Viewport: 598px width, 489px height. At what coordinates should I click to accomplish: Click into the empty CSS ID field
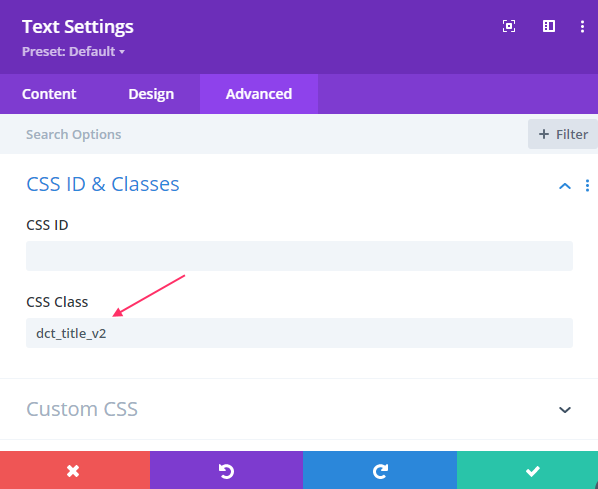[x=299, y=256]
